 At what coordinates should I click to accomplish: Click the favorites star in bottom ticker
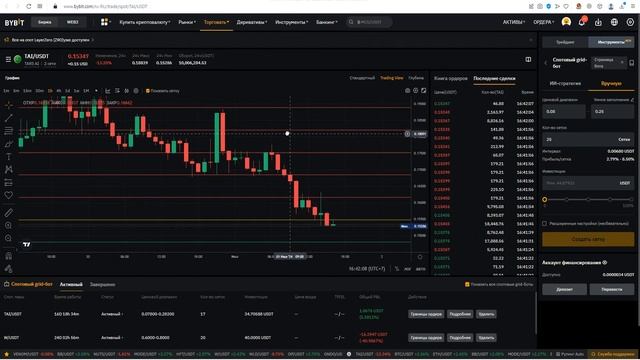pyautogui.click(x=6, y=354)
